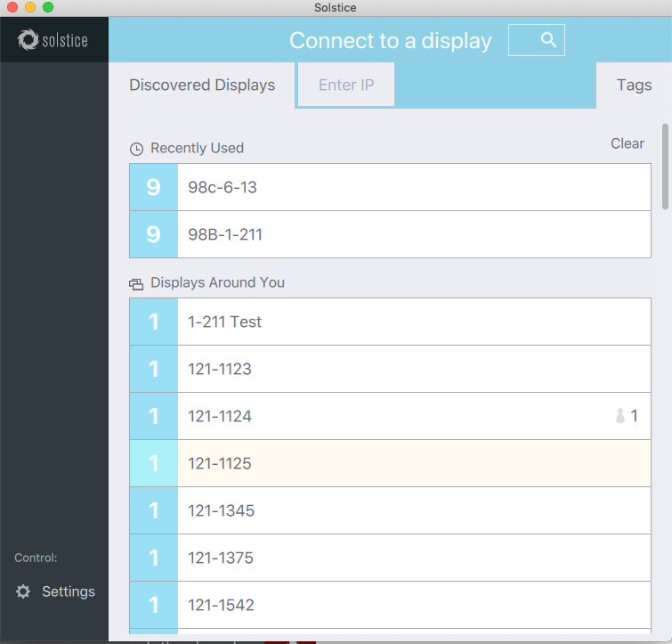This screenshot has height=644, width=672.
Task: Click the Recently Used heading
Action: pyautogui.click(x=197, y=148)
